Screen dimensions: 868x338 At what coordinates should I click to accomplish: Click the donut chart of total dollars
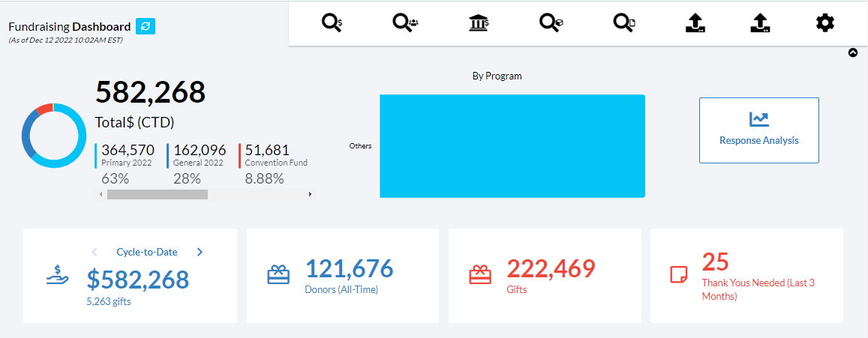pyautogui.click(x=54, y=136)
